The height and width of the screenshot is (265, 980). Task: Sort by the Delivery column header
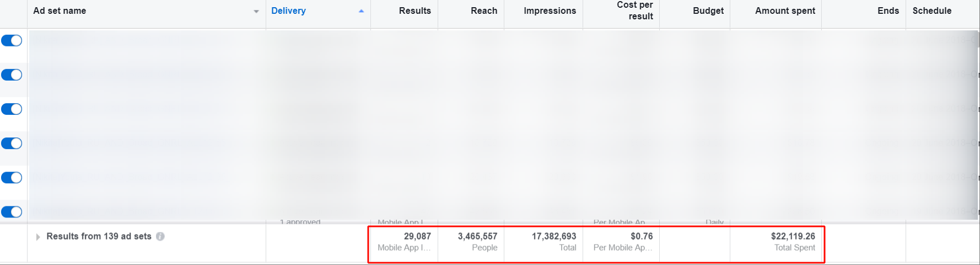pyautogui.click(x=288, y=11)
